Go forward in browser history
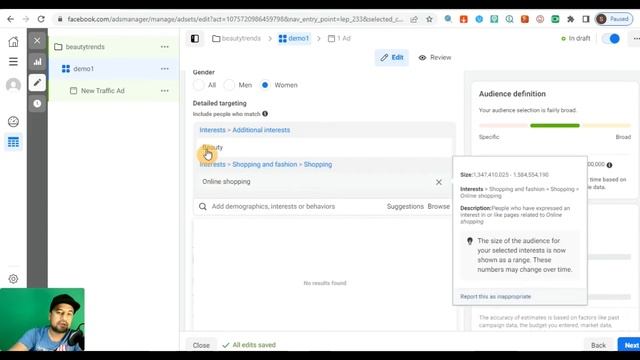Viewport: 640px width, 360px height. pos(26,19)
